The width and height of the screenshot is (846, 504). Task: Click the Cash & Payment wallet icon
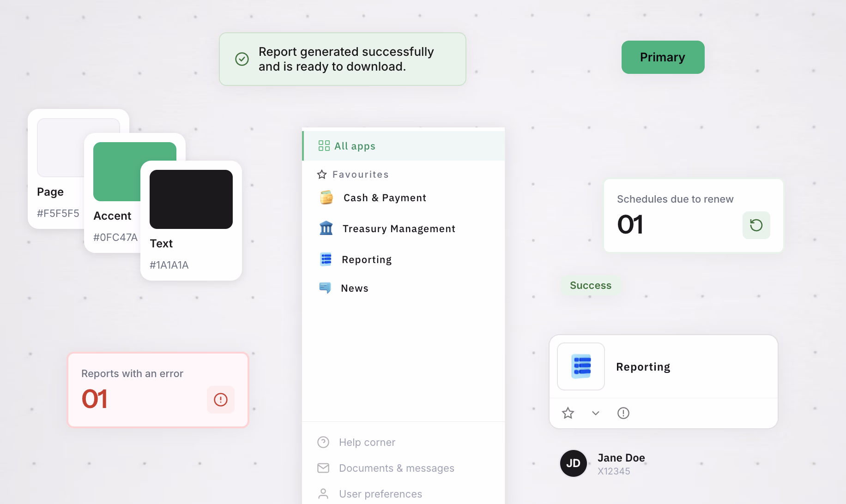pyautogui.click(x=326, y=198)
